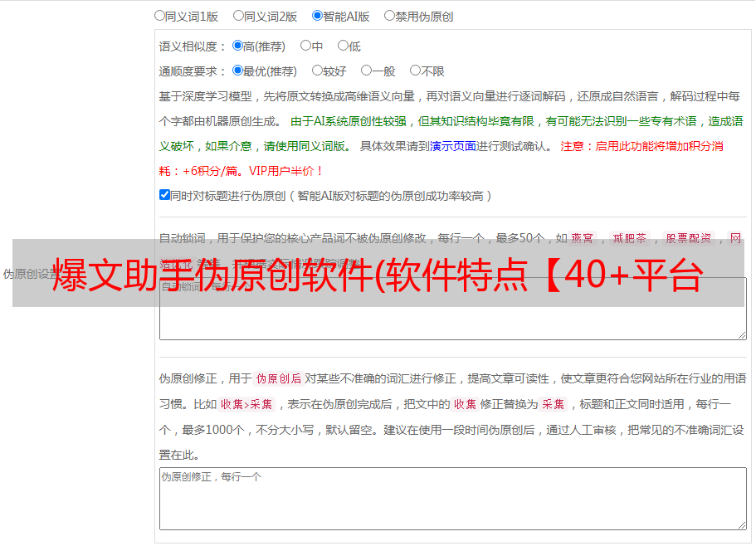The height and width of the screenshot is (546, 756).
Task: Set 通顺度要求 to 较好
Action: [317, 71]
